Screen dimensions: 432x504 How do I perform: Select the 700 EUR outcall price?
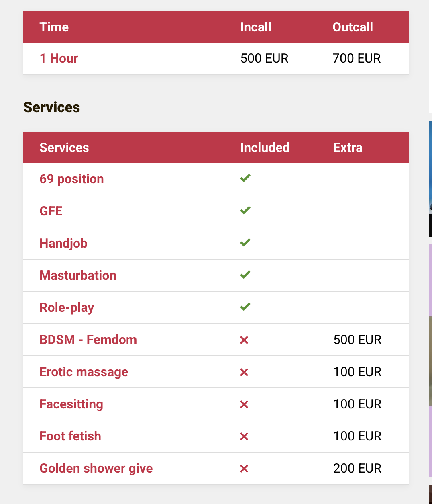coord(357,58)
